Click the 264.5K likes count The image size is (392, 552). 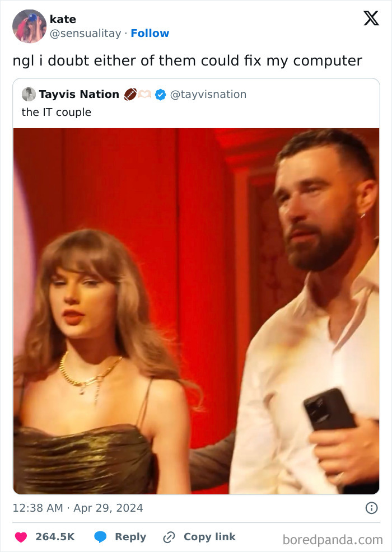(55, 537)
